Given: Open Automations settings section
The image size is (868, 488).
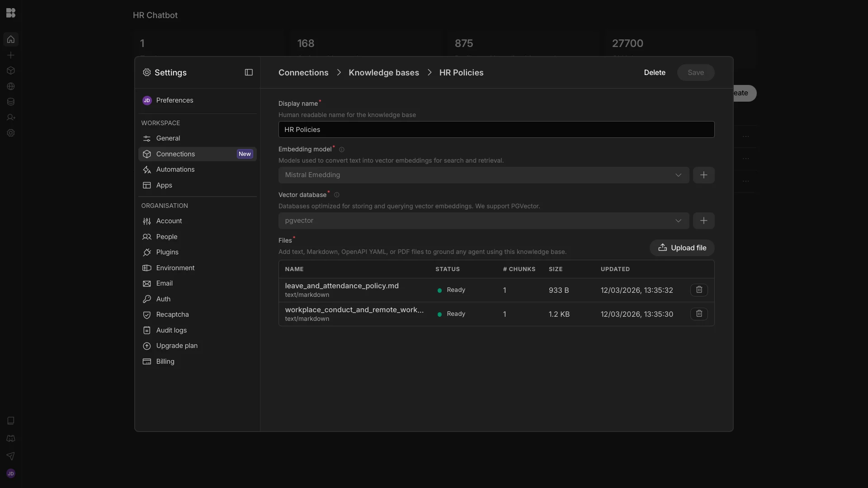Looking at the screenshot, I should tap(175, 169).
